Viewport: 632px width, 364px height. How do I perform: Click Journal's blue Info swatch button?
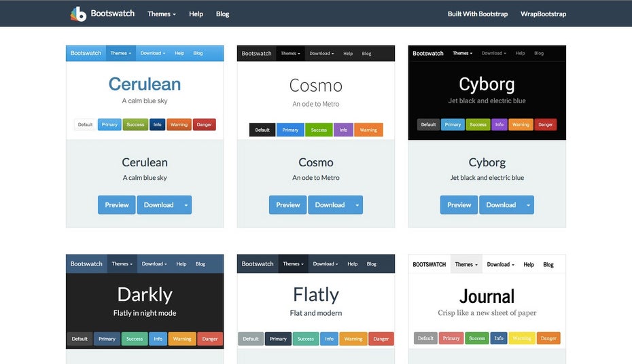point(499,338)
